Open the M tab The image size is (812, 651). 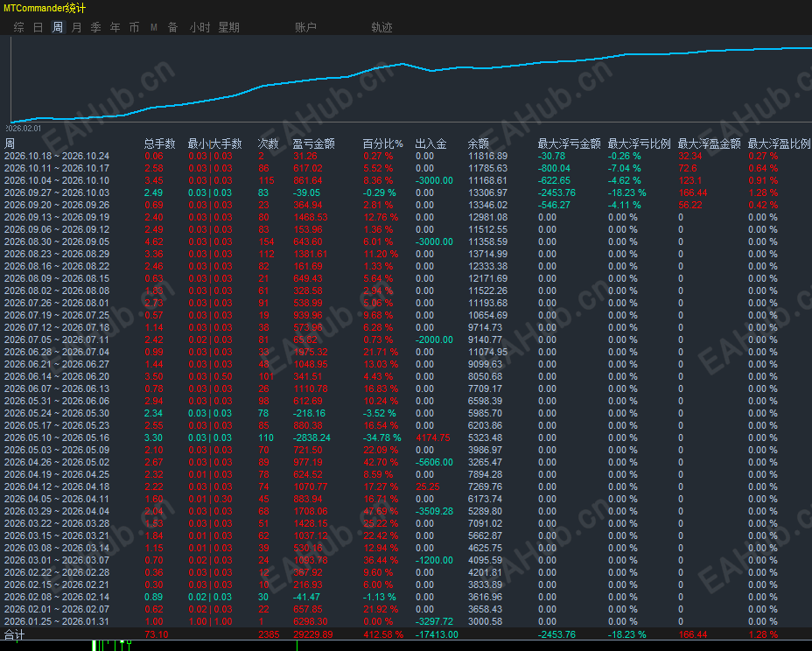[x=154, y=27]
